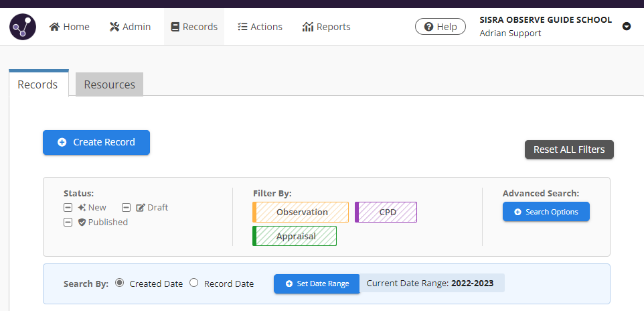This screenshot has width=644, height=311.
Task: Open the Records menu item
Action: point(194,27)
